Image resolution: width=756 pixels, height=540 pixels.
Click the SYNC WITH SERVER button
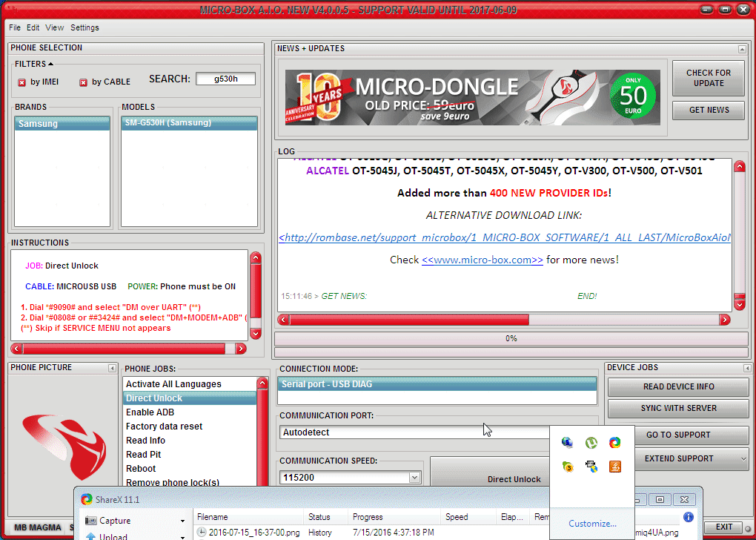[678, 408]
